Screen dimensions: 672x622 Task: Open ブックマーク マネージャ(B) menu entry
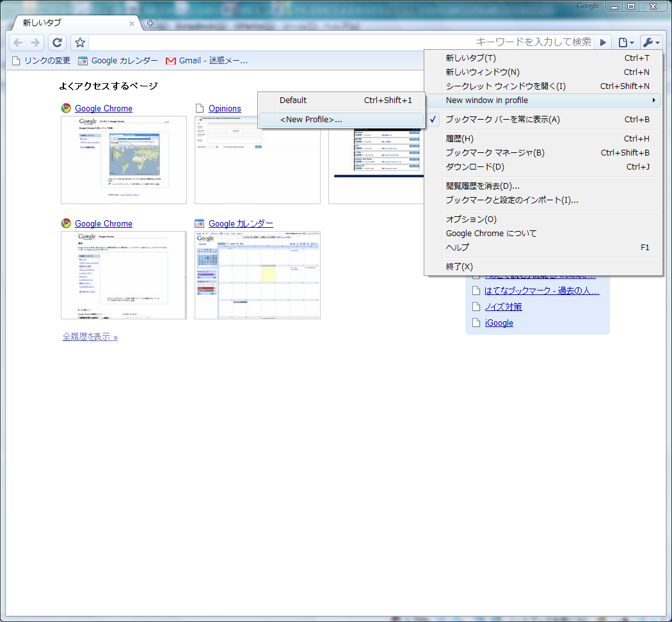click(543, 153)
